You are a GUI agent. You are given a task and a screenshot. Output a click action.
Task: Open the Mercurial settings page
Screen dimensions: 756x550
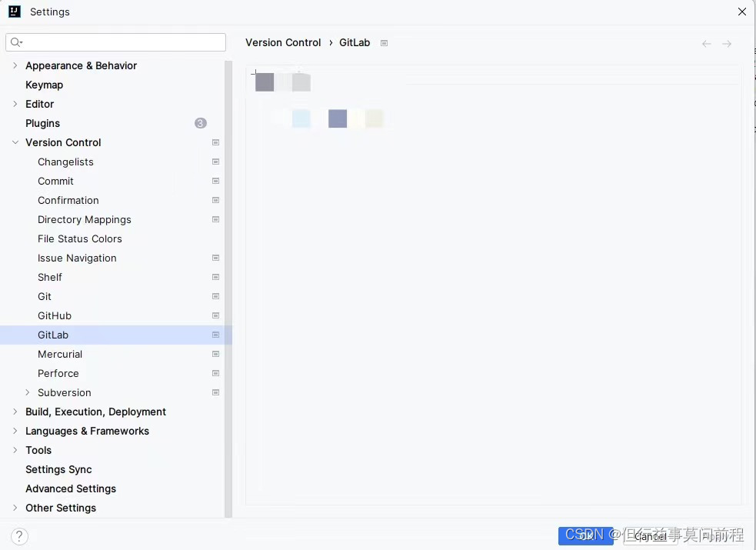60,355
